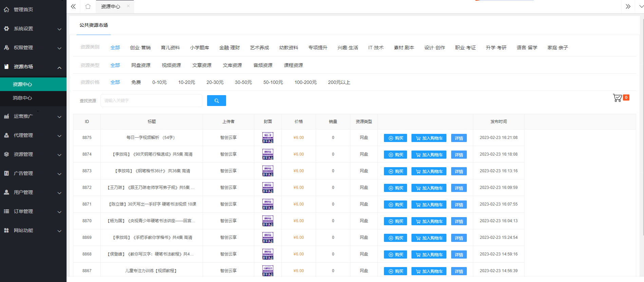Add resource 8868 to shopping cart
The image size is (644, 282).
[x=429, y=254]
